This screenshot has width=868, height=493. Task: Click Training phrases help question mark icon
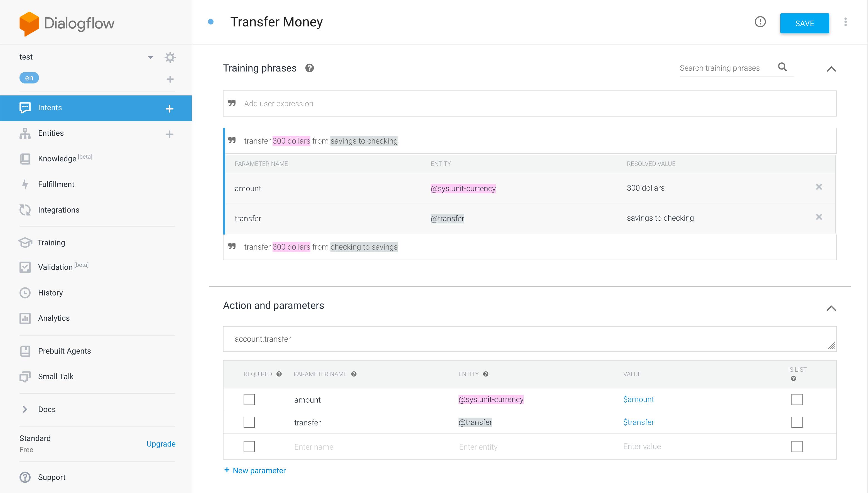click(309, 68)
